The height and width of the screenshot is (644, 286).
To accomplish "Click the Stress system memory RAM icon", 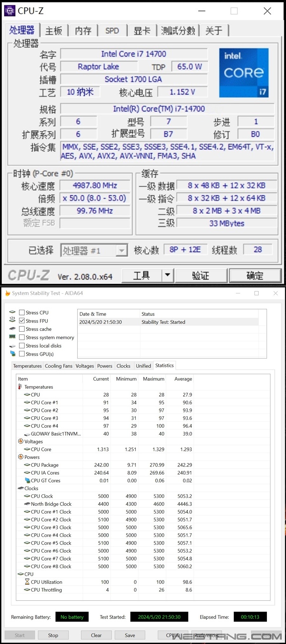I will (x=12, y=337).
